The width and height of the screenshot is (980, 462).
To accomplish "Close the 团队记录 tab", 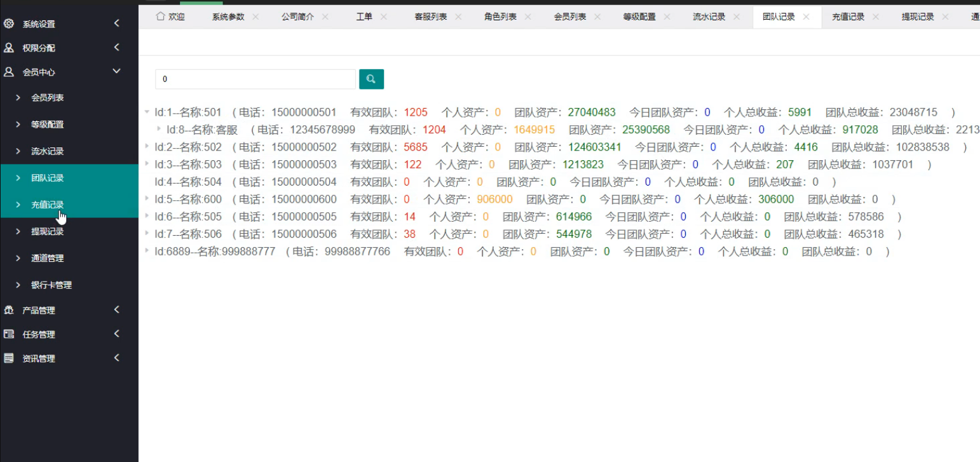I will [806, 17].
